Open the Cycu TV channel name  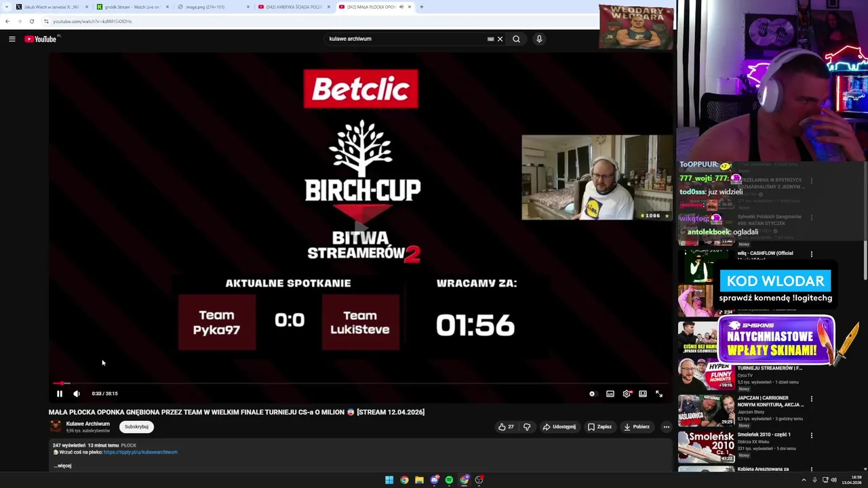745,375
